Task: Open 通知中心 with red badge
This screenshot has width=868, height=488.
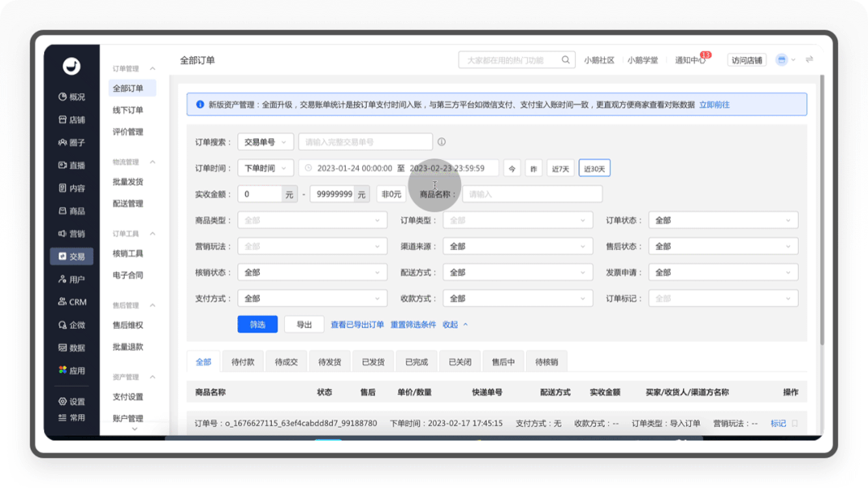Action: [689, 60]
